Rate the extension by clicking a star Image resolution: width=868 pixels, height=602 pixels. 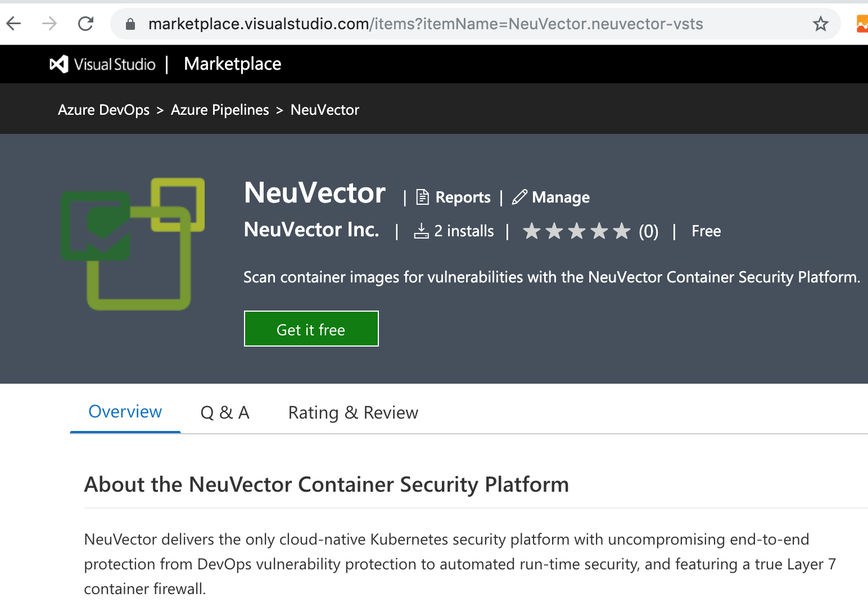[x=577, y=231]
